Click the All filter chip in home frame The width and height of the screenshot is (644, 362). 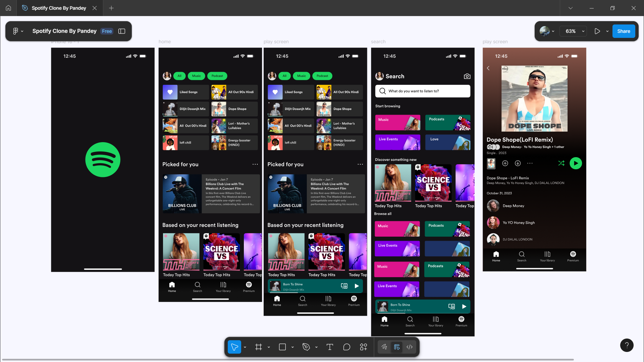179,76
